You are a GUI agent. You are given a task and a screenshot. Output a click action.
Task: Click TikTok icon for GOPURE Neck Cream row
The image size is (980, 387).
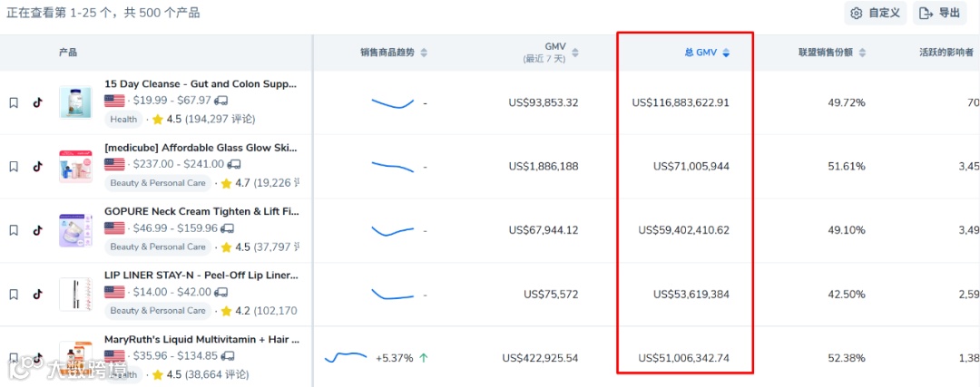tap(37, 230)
